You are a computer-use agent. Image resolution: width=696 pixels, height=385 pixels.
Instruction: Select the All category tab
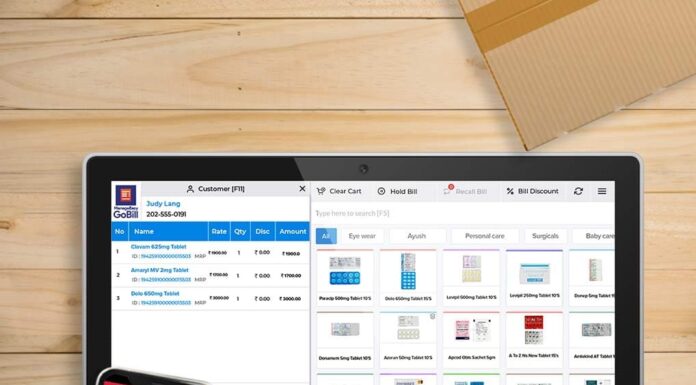tap(326, 236)
